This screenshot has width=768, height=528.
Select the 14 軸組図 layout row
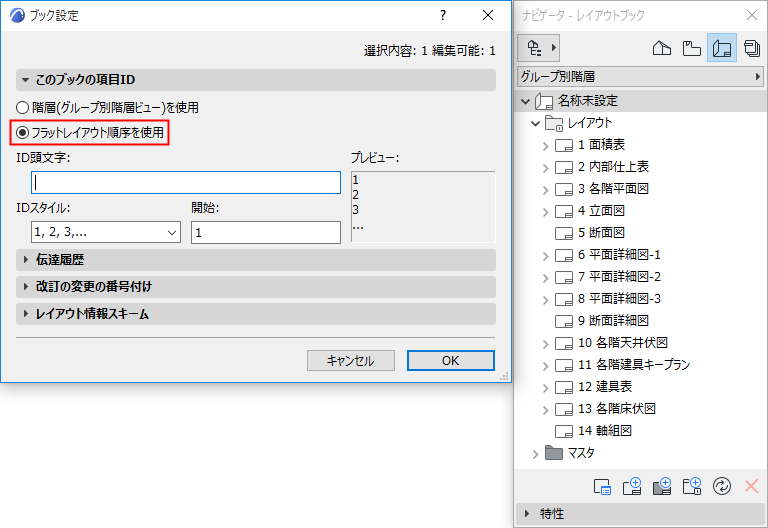(641, 431)
